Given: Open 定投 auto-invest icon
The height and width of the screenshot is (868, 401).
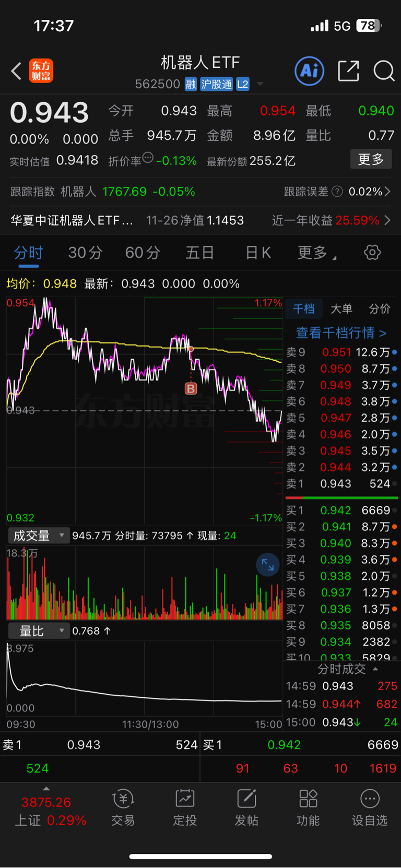Looking at the screenshot, I should [x=185, y=808].
